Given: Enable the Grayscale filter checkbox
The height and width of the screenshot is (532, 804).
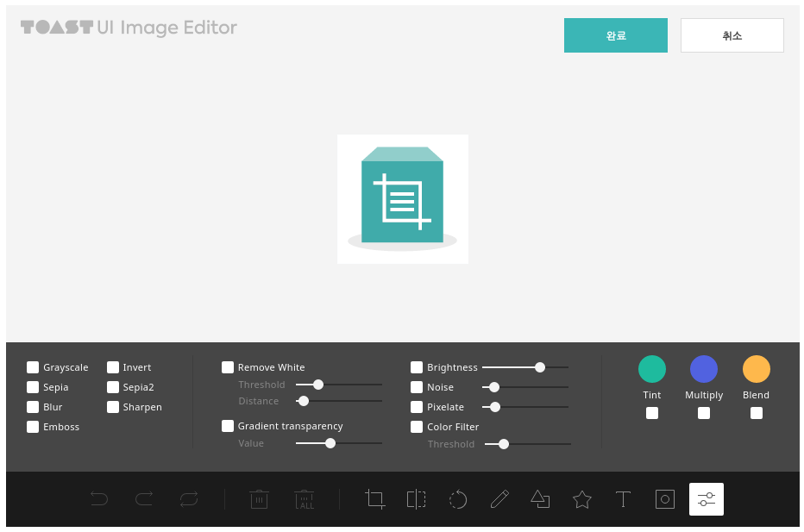Looking at the screenshot, I should tap(33, 367).
